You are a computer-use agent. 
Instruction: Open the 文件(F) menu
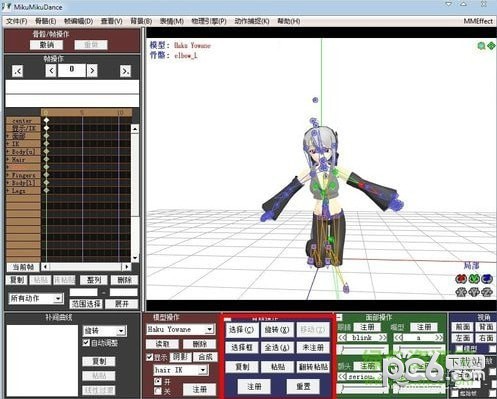[x=17, y=21]
